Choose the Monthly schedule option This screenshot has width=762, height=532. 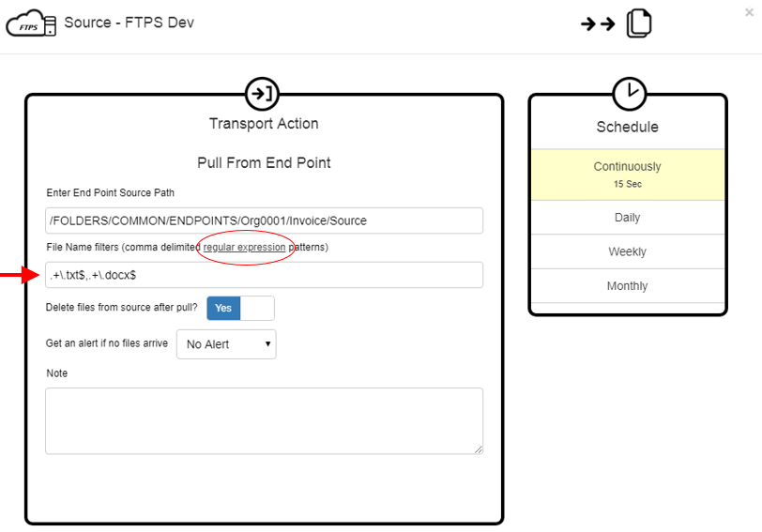pyautogui.click(x=627, y=286)
